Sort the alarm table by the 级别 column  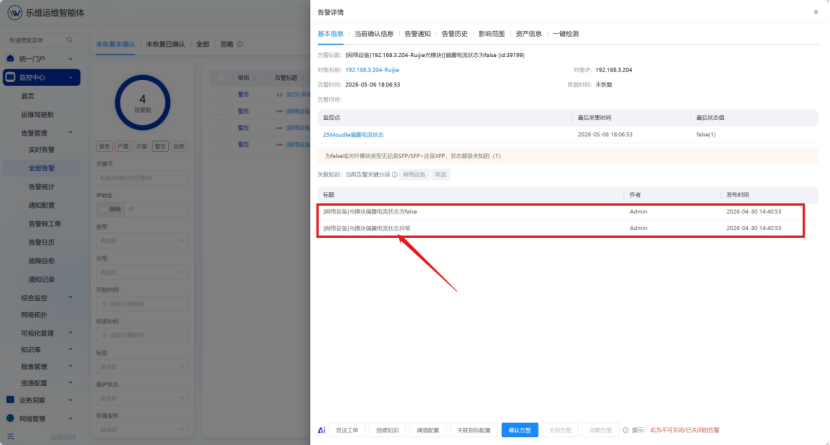pyautogui.click(x=255, y=78)
